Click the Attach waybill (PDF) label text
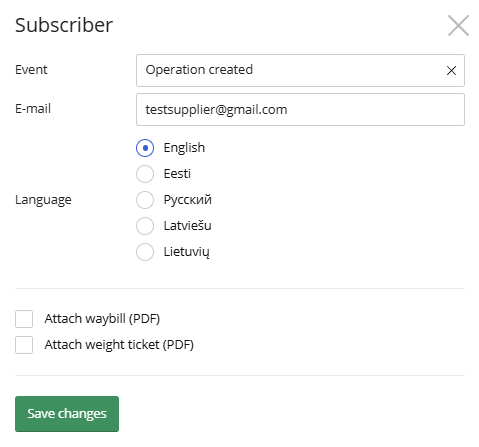This screenshot has height=447, width=479. [x=102, y=319]
